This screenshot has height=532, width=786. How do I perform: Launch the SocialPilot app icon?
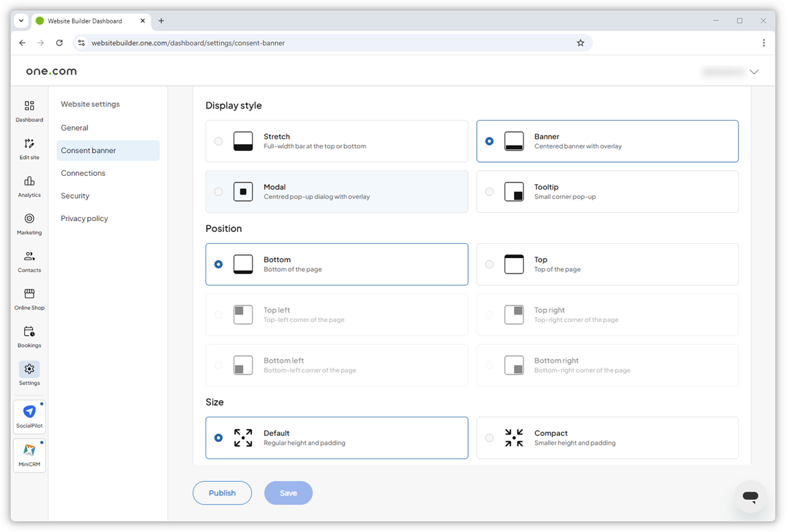[30, 412]
